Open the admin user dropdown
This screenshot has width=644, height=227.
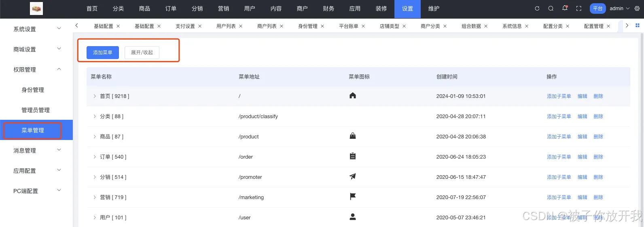(x=619, y=8)
